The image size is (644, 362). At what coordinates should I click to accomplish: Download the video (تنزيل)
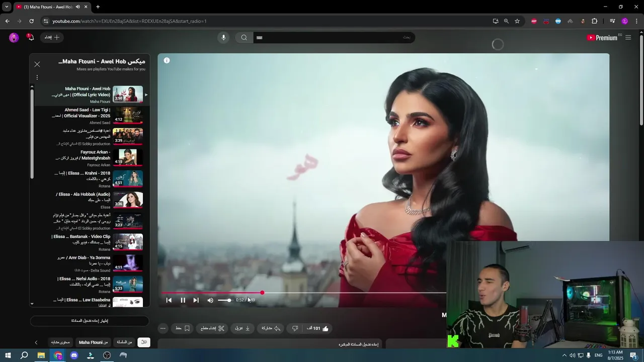243,328
